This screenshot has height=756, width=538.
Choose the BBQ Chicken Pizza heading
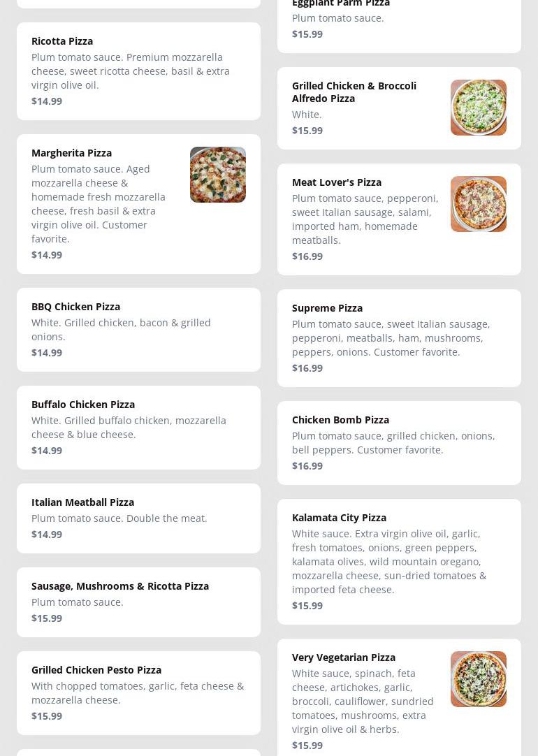point(75,307)
